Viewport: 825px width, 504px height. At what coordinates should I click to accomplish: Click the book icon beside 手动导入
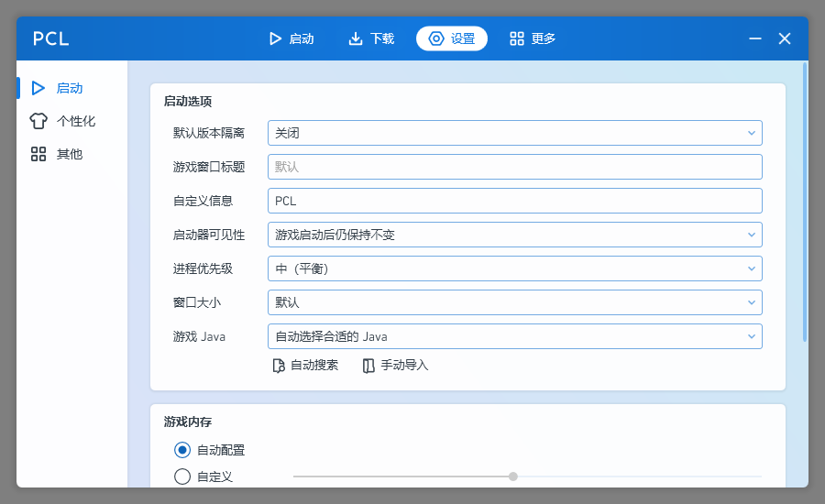tap(368, 366)
